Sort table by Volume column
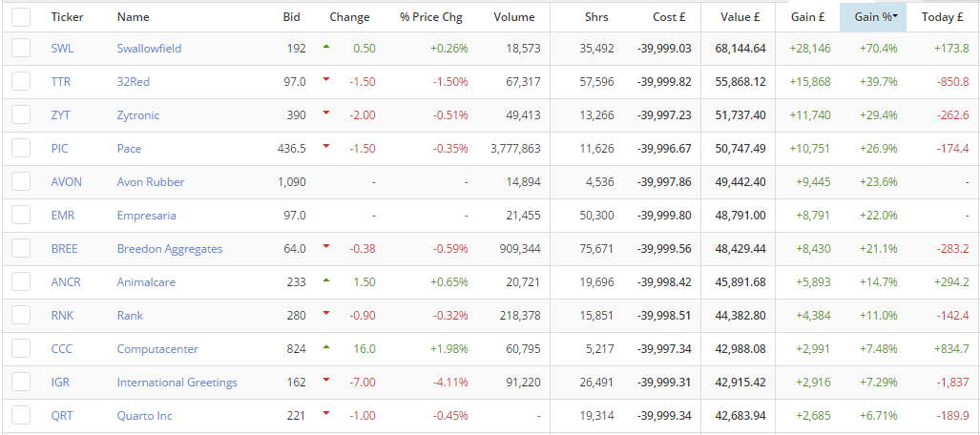The width and height of the screenshot is (980, 435). pos(513,17)
